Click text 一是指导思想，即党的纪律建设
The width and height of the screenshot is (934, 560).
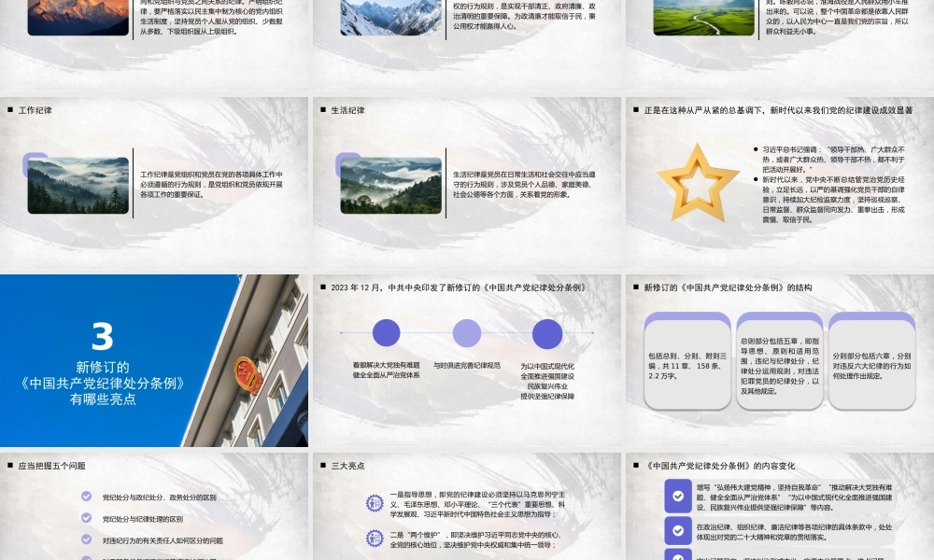coord(477,504)
